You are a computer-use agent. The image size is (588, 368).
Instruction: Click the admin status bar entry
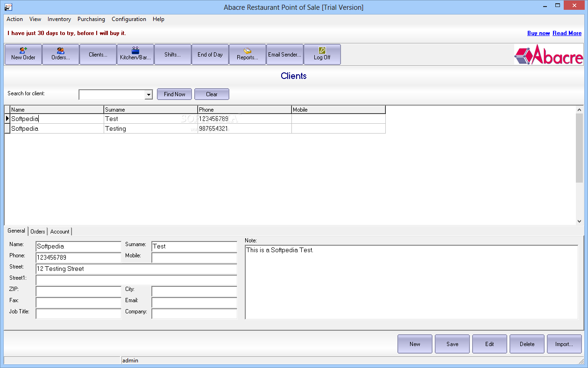pyautogui.click(x=130, y=361)
